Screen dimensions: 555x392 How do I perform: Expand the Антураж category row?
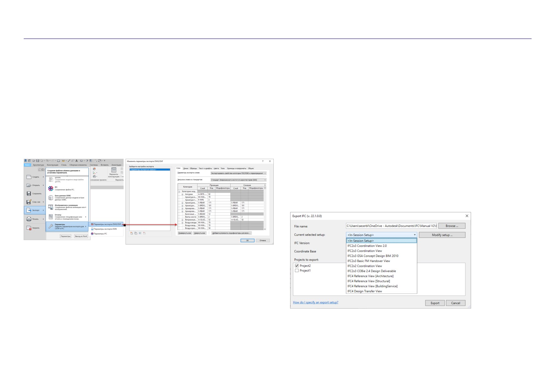(182, 194)
